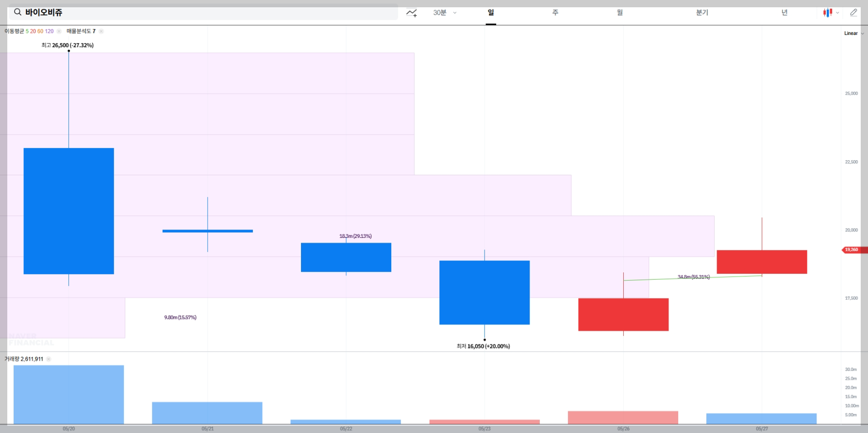This screenshot has width=868, height=433.
Task: Switch to the 분기 (quarterly) tab
Action: pyautogui.click(x=702, y=13)
